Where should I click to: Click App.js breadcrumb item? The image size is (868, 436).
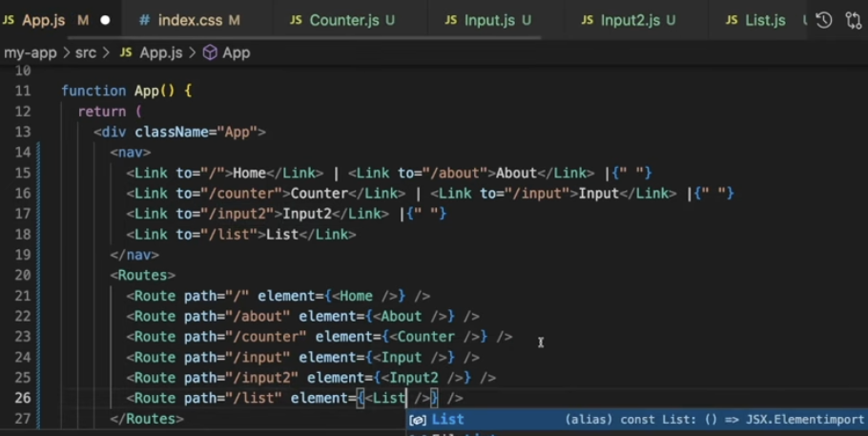click(x=160, y=52)
